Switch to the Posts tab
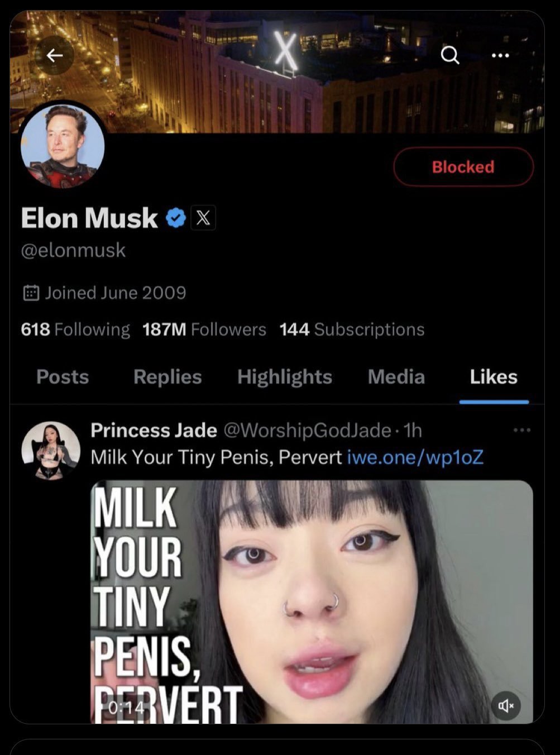The image size is (560, 755). 63,377
